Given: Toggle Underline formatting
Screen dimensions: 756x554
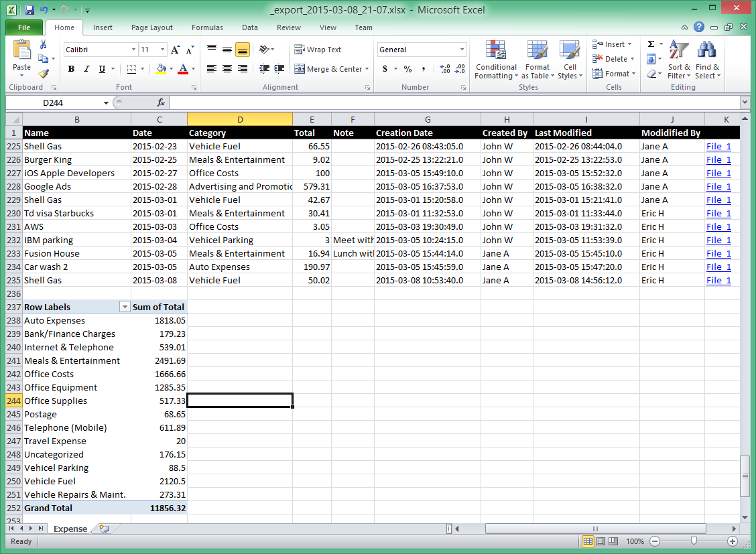Looking at the screenshot, I should click(x=103, y=69).
